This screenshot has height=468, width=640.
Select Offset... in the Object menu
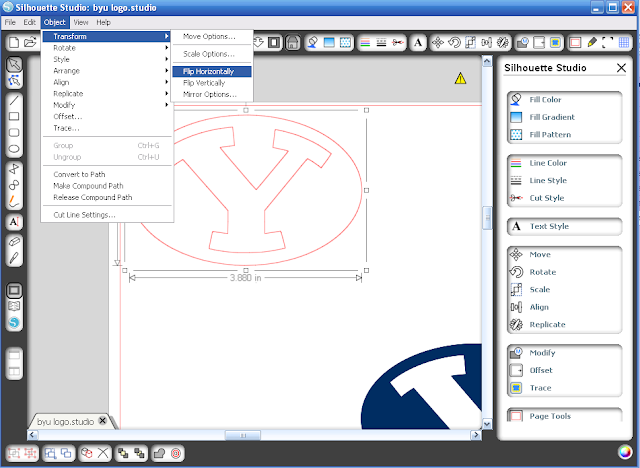(x=107, y=116)
